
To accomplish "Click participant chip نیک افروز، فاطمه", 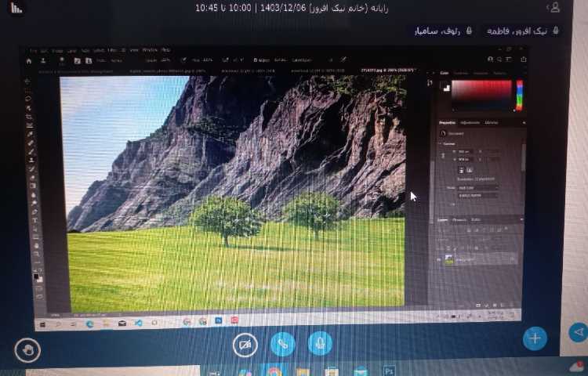I will [523, 31].
